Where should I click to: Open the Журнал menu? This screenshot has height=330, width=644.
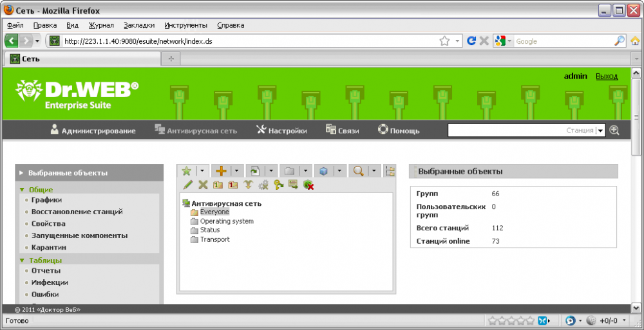101,25
